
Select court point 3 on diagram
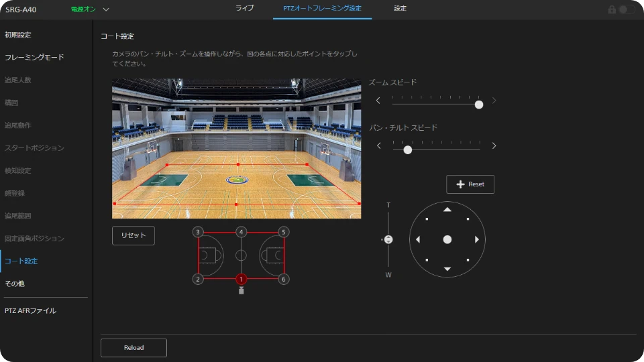pos(198,232)
